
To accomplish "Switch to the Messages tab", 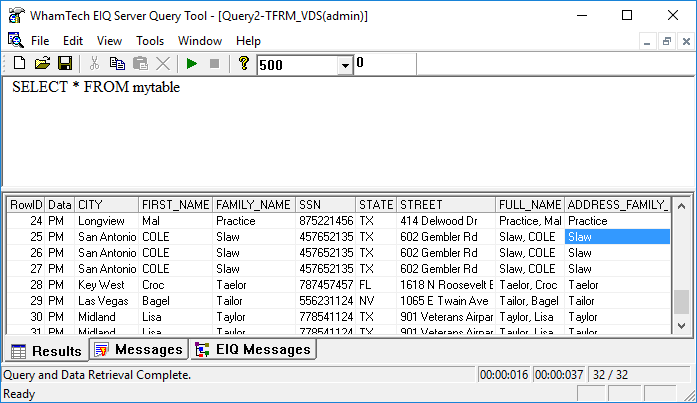I will tap(138, 349).
